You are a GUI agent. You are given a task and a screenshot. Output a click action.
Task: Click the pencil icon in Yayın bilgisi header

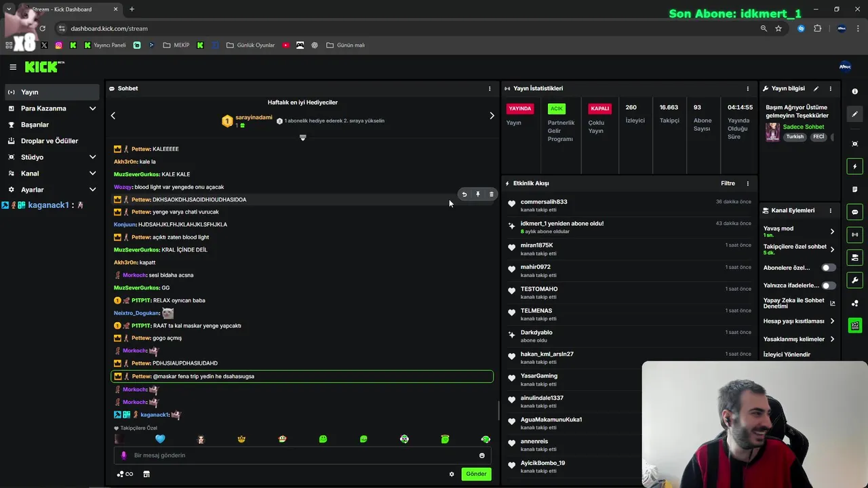click(816, 88)
